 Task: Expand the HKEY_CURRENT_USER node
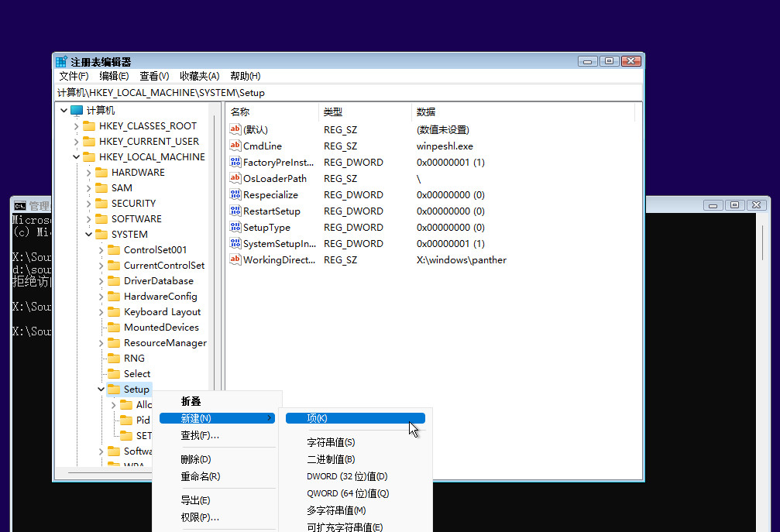click(76, 142)
